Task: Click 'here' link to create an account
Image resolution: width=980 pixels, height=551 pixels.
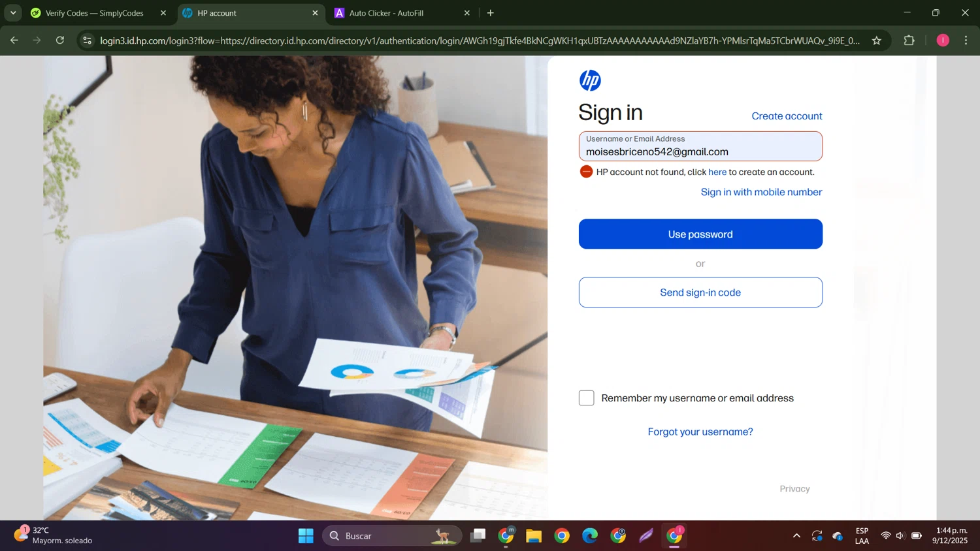Action: pyautogui.click(x=717, y=172)
